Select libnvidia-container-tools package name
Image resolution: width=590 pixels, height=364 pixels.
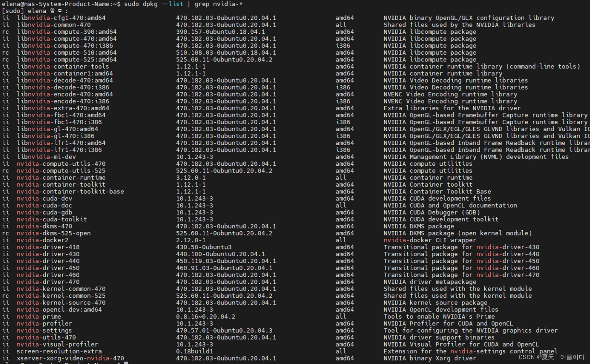[x=63, y=67]
